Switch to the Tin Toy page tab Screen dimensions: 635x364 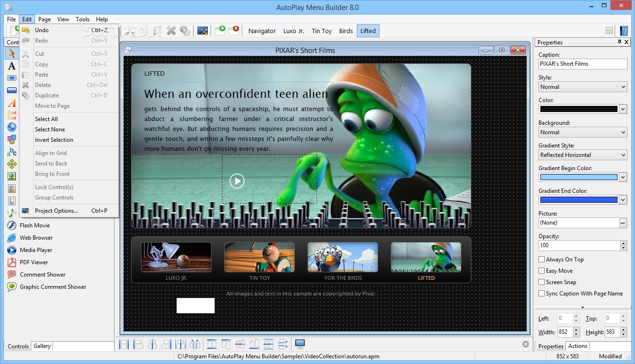[321, 31]
